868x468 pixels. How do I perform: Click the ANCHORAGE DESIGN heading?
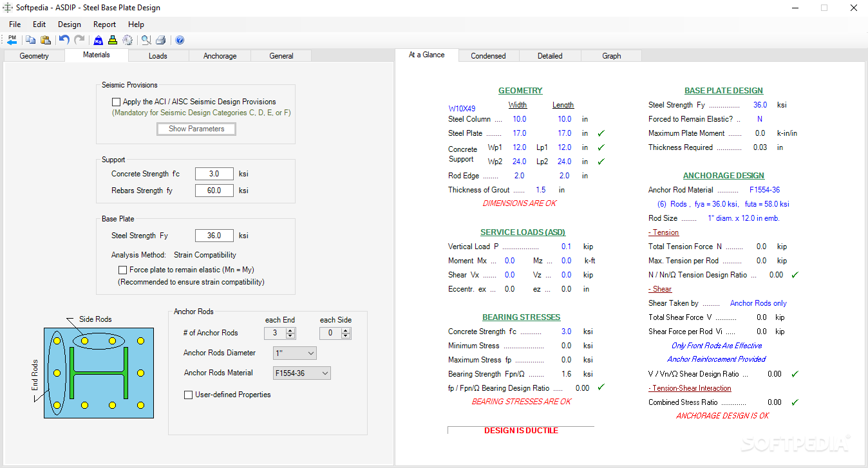click(x=723, y=176)
